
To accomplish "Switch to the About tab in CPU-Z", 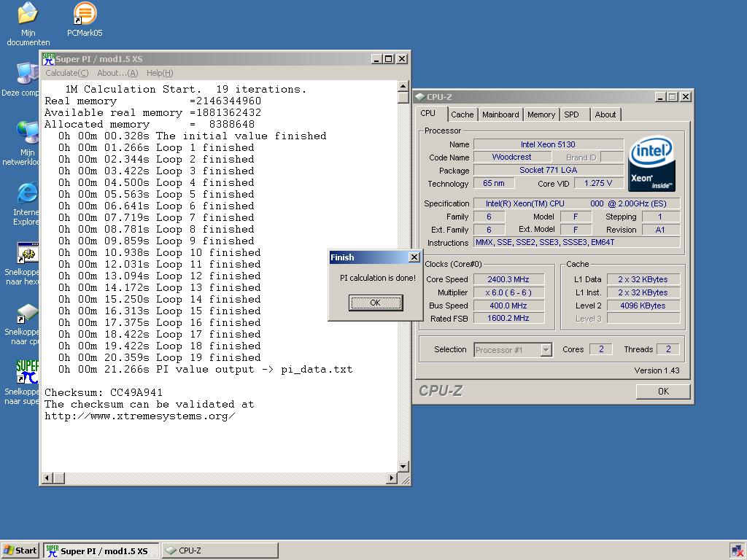I will tap(605, 114).
